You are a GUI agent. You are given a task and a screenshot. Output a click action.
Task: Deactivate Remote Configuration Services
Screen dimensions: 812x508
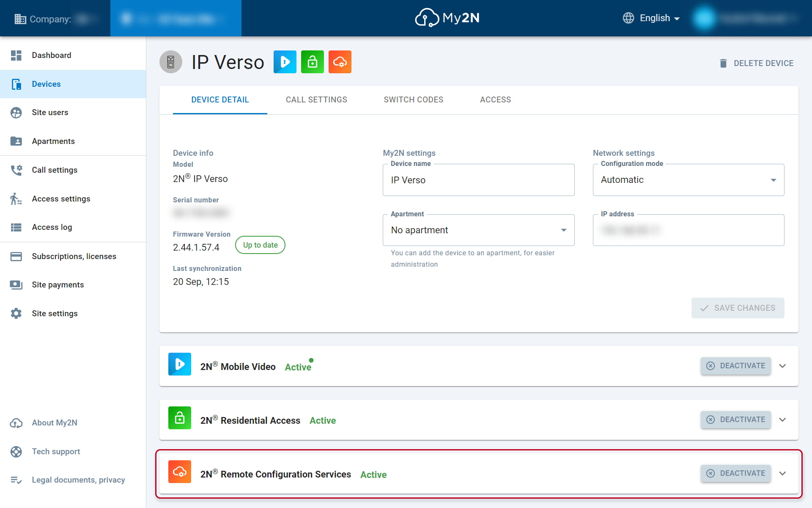(735, 473)
